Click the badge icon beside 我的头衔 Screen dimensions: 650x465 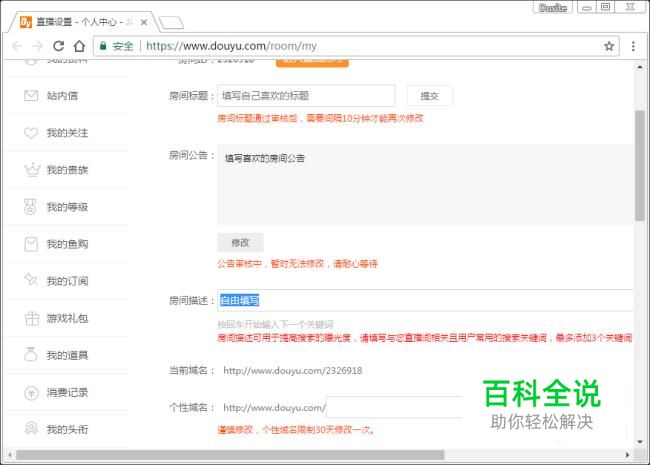pyautogui.click(x=31, y=429)
